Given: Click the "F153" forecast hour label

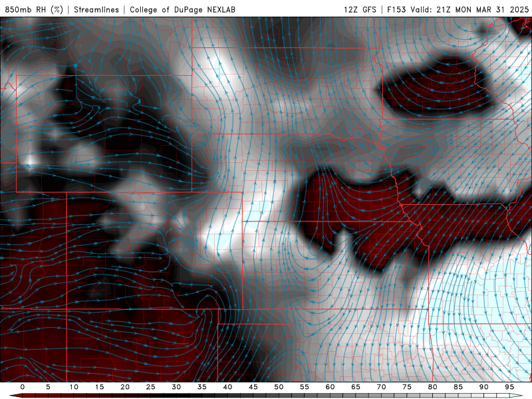Looking at the screenshot, I should tap(396, 9).
